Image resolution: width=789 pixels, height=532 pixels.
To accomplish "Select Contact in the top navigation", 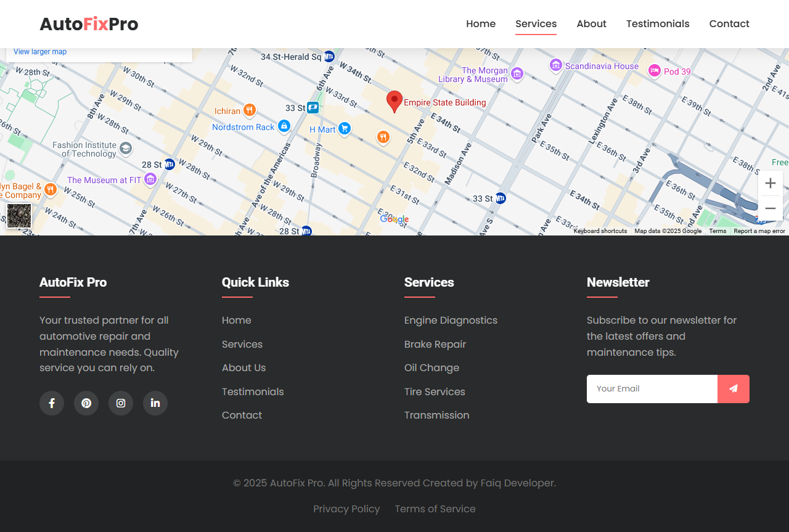I will tap(729, 24).
